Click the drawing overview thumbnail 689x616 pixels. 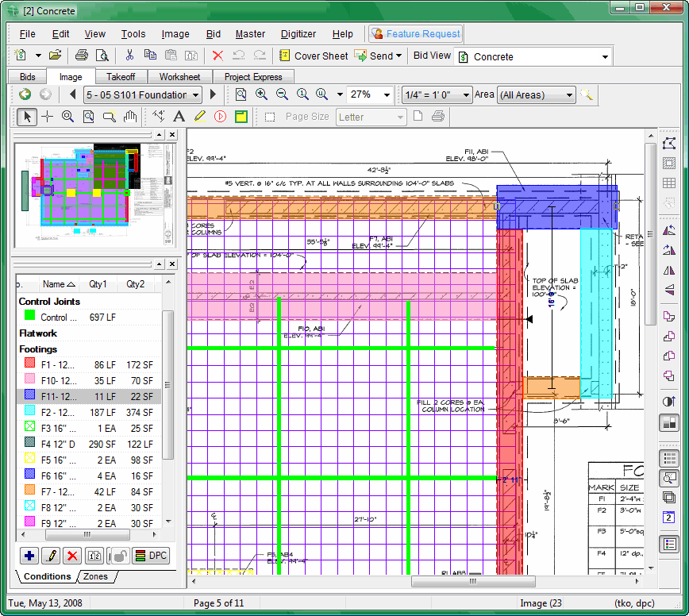coord(94,194)
